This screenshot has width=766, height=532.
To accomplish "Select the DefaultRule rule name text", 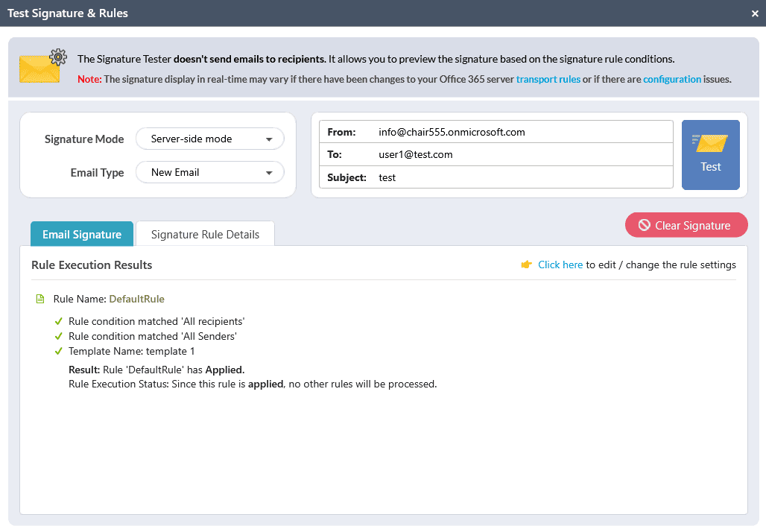I will click(136, 299).
